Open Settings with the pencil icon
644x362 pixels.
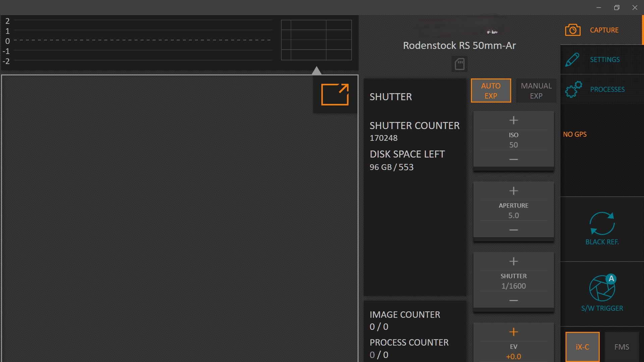click(x=572, y=60)
